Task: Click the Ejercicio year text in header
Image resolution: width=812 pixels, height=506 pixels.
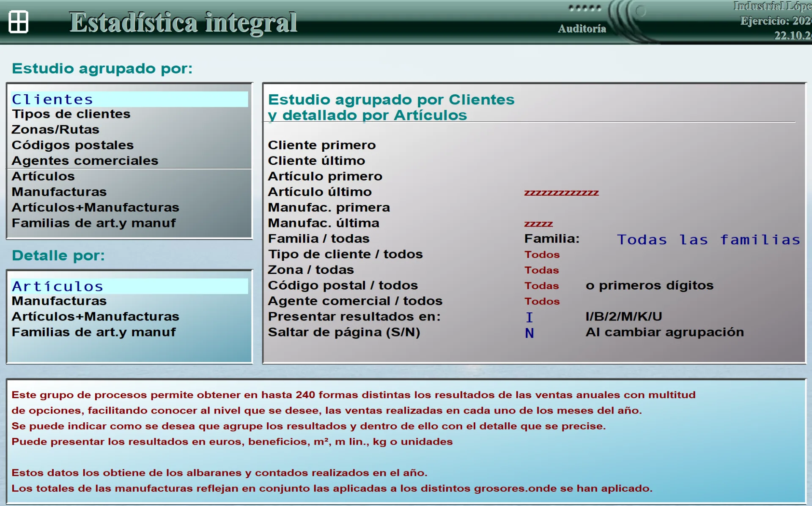Action: (x=776, y=21)
